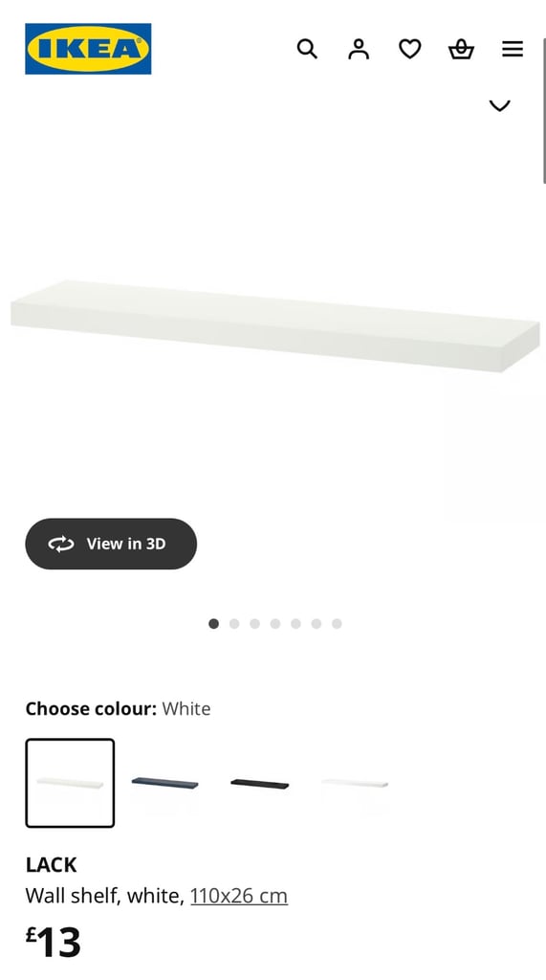The image size is (546, 980).
Task: Open the hamburger menu icon
Action: pyautogui.click(x=513, y=49)
